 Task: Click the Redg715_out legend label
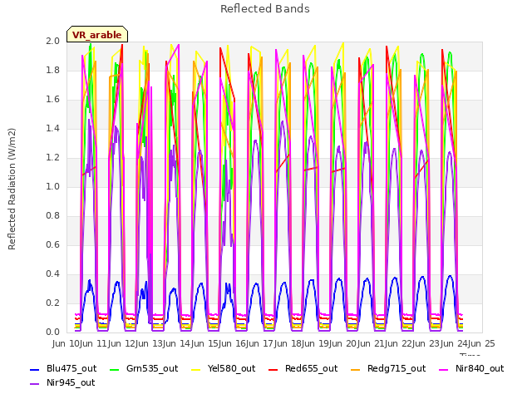click(397, 368)
